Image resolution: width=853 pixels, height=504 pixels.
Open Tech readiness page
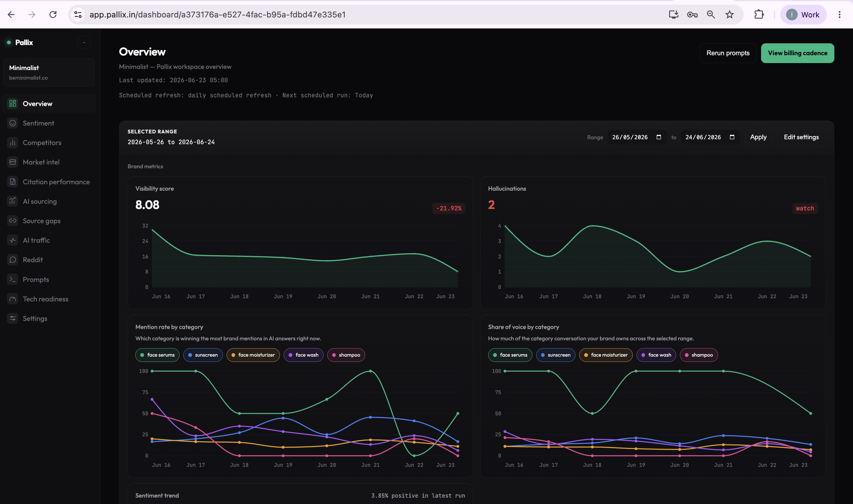click(49, 299)
